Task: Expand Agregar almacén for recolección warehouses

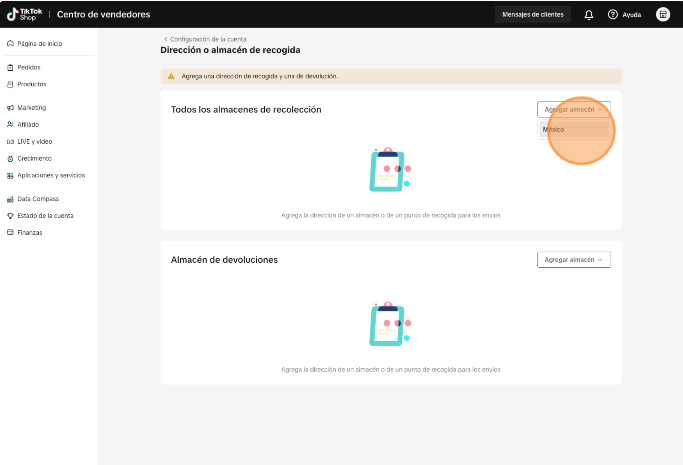Action: coord(574,110)
